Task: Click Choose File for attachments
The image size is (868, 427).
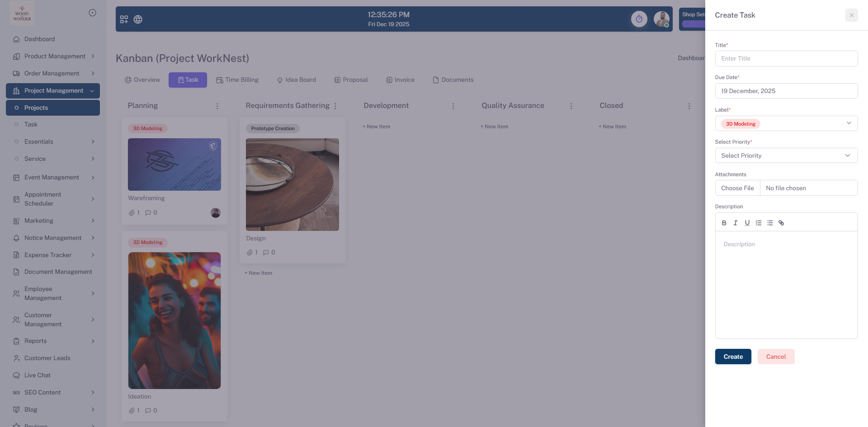Action: (737, 188)
